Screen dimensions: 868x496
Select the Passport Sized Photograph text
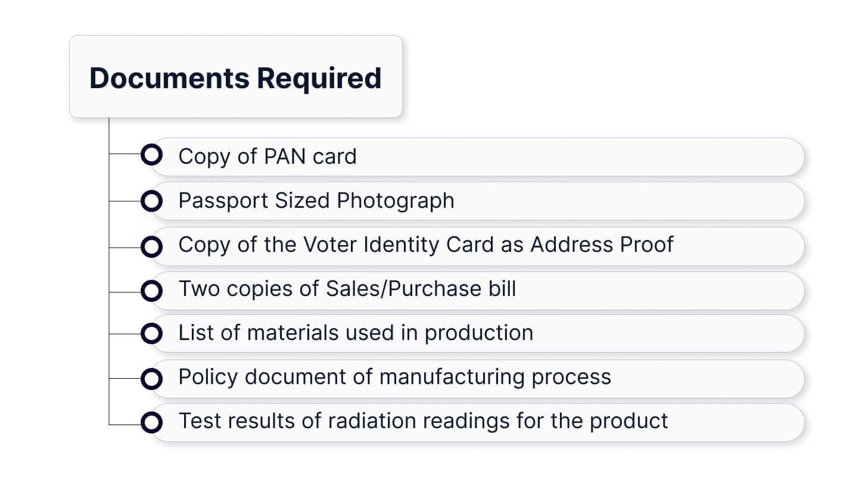pos(316,201)
